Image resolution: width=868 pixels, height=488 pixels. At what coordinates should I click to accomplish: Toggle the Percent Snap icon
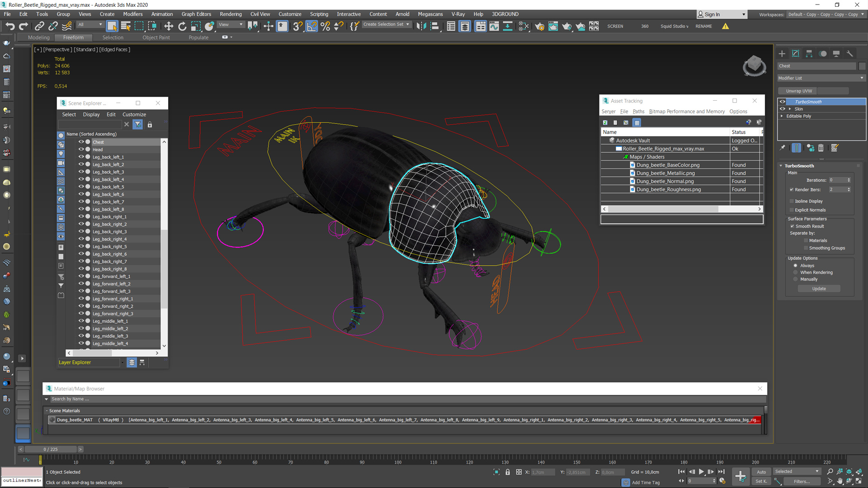point(325,26)
